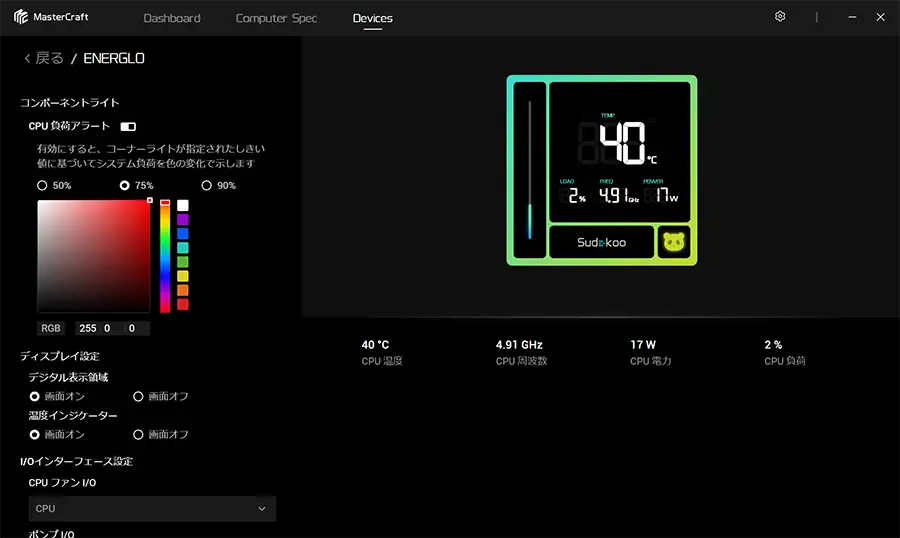Pick the orange preset color swatch
Viewport: 900px width, 538px height.
click(183, 291)
